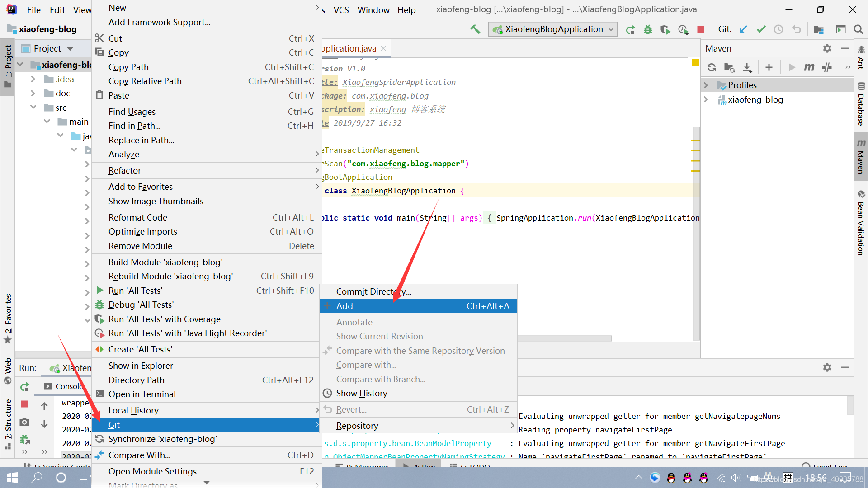This screenshot has height=488, width=868.
Task: Open Cortana circle on the taskbar
Action: (61, 478)
